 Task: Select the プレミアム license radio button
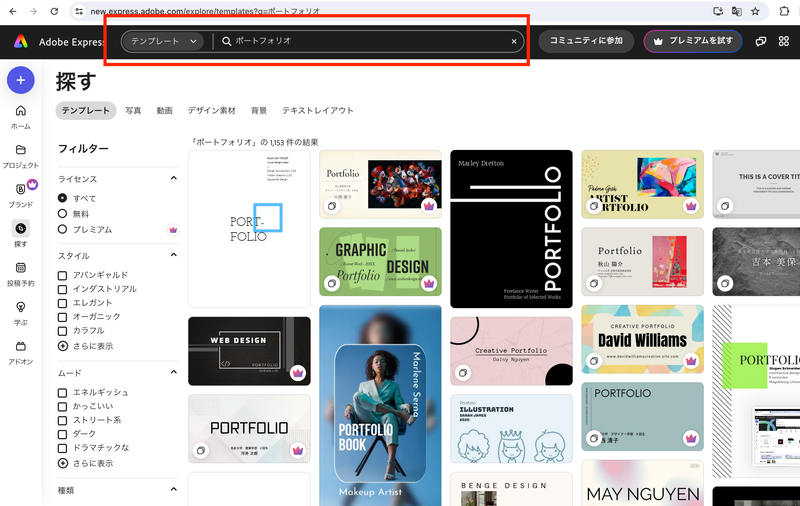[62, 230]
